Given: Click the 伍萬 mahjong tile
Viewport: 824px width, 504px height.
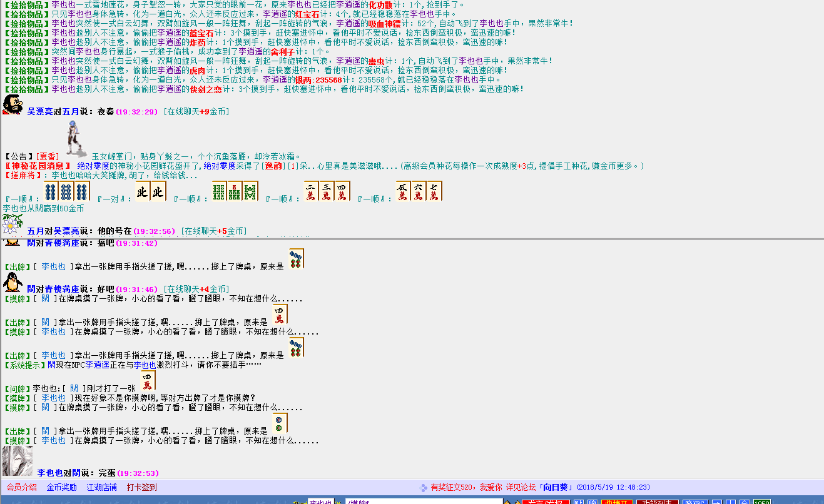Looking at the screenshot, I should [x=404, y=191].
